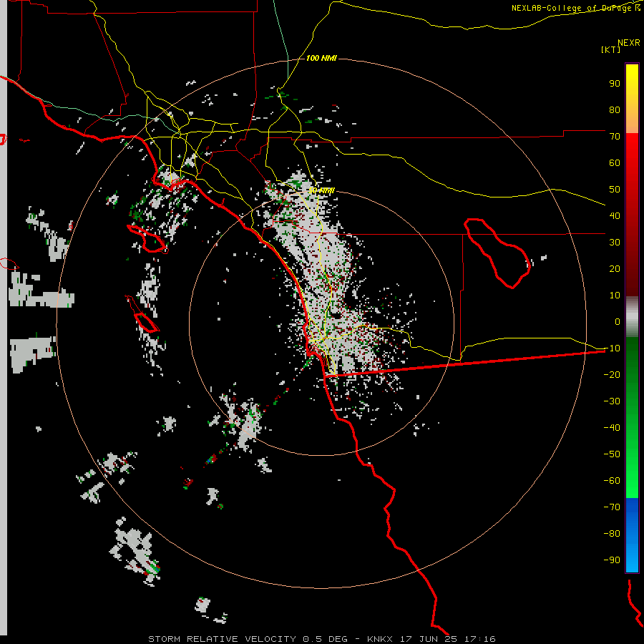Screen dimensions: 644x644
Task: Click the -70 scale value
Action: click(612, 507)
